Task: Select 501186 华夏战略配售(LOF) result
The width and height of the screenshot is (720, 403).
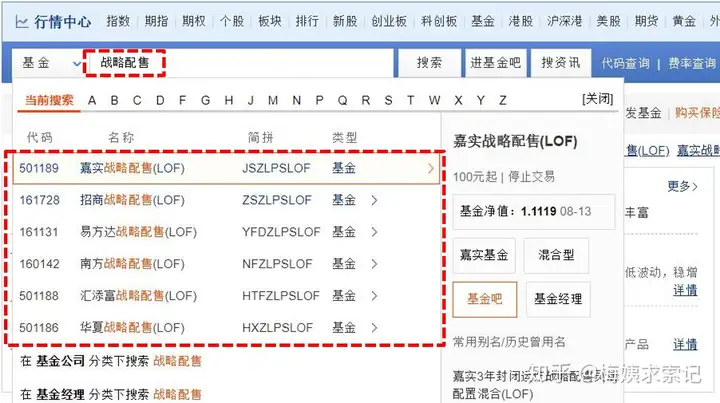Action: [x=226, y=328]
